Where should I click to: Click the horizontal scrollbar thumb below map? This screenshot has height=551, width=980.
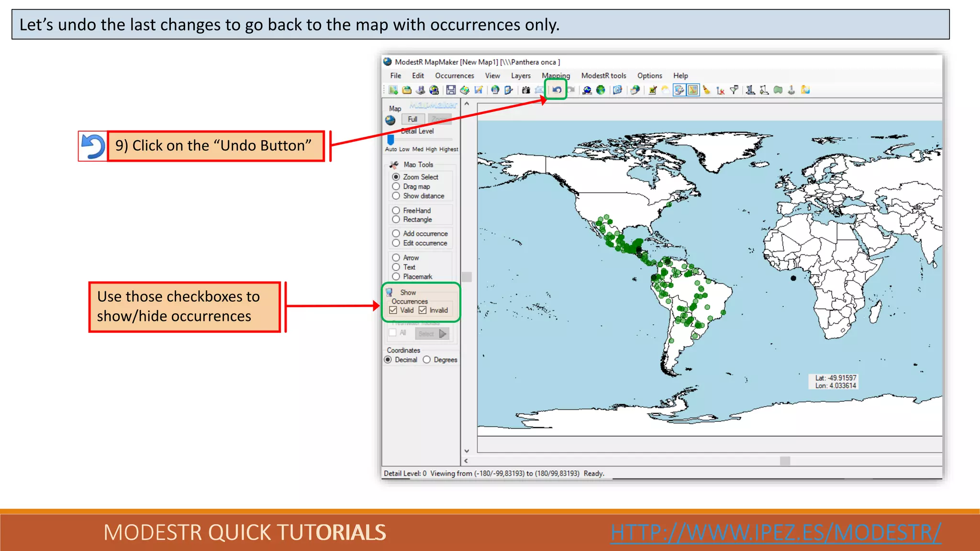click(785, 461)
